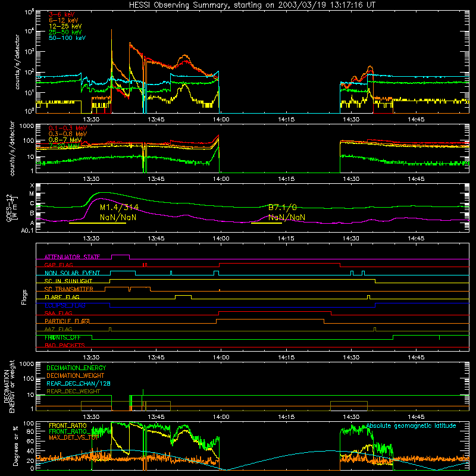
Task: Click the Flags panel axis label
Action: pyautogui.click(x=24, y=297)
